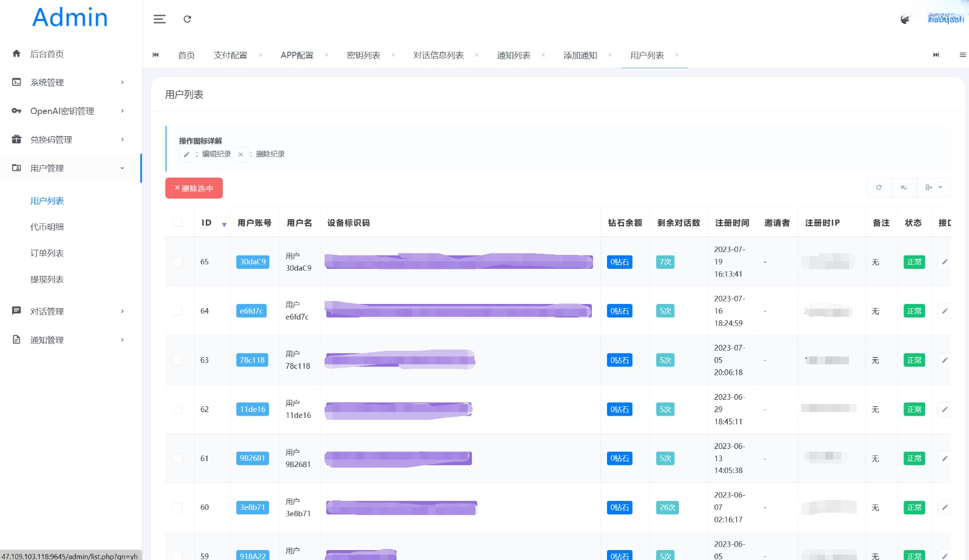Screen dimensions: 969x560
Task: Expand the OpenAI密钥管理 sidebar menu
Action: pyautogui.click(x=70, y=111)
